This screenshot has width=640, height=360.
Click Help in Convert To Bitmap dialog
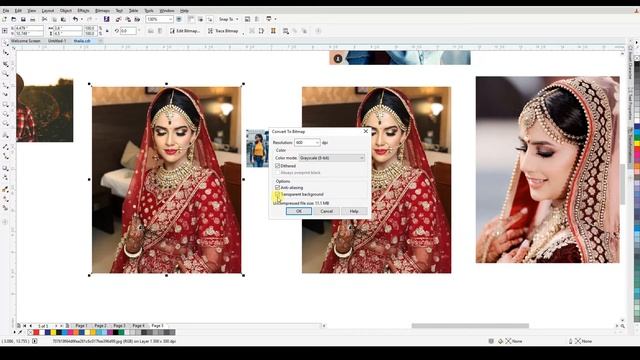tap(354, 211)
